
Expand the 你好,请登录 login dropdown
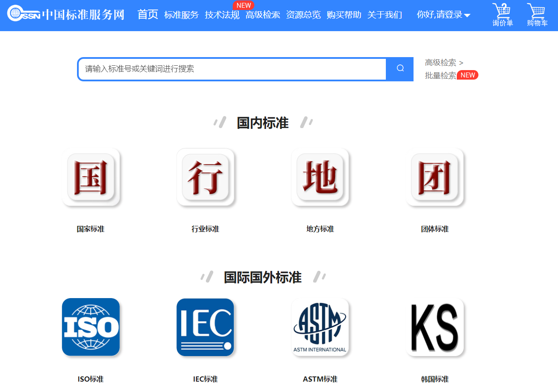pos(443,15)
